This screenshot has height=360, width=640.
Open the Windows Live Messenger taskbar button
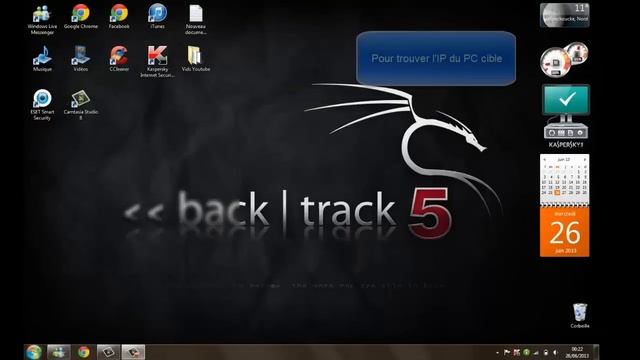[59, 352]
